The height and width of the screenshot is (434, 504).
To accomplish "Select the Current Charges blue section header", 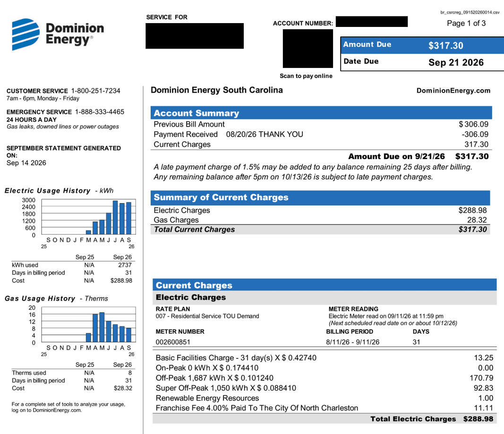I will [x=325, y=285].
